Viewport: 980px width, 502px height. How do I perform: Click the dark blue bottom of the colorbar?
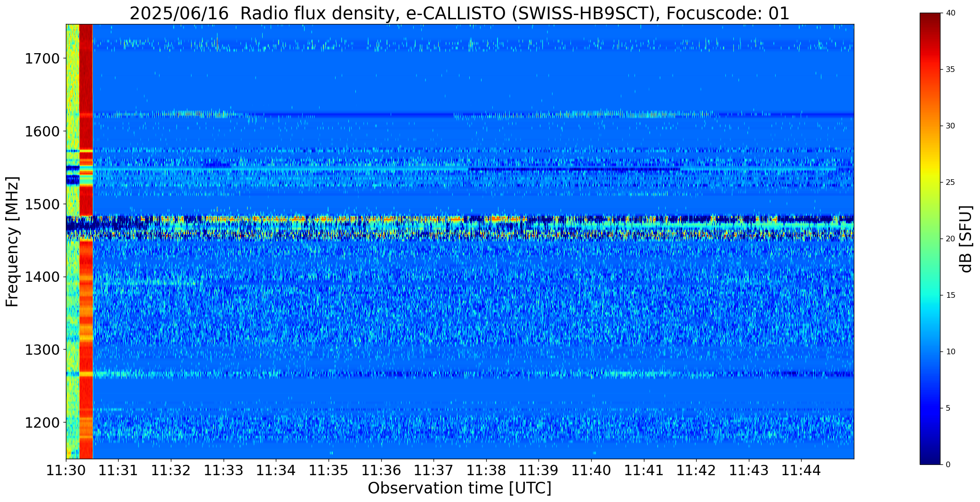931,456
